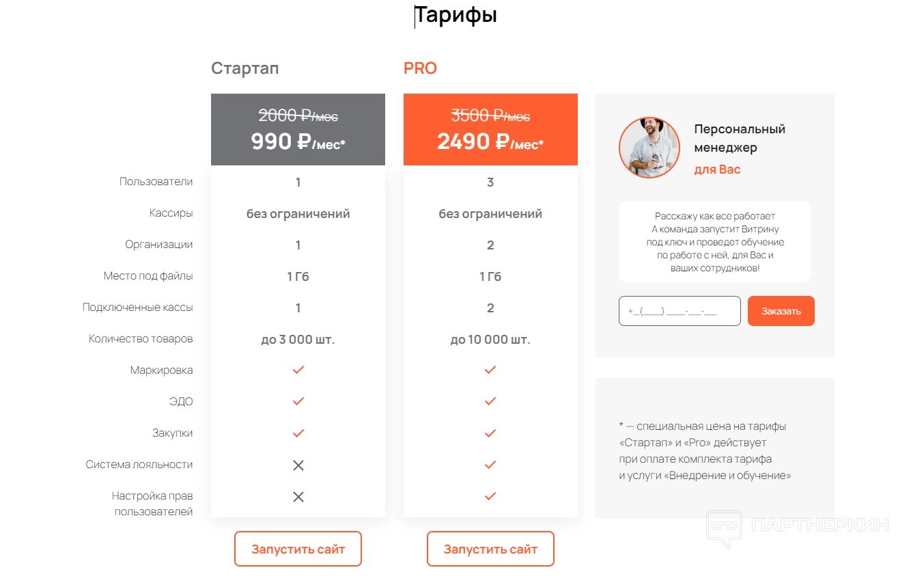The width and height of the screenshot is (924, 585).
Task: Click the personal manager avatar photo
Action: pyautogui.click(x=649, y=148)
